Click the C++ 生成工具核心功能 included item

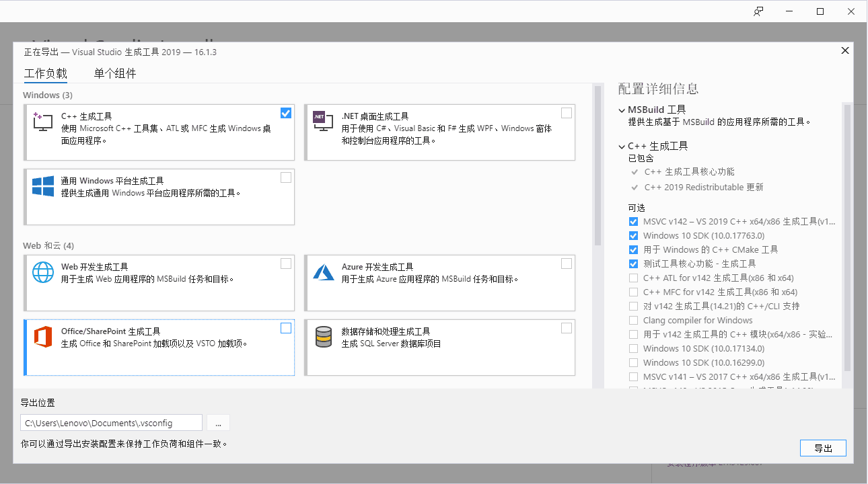690,172
